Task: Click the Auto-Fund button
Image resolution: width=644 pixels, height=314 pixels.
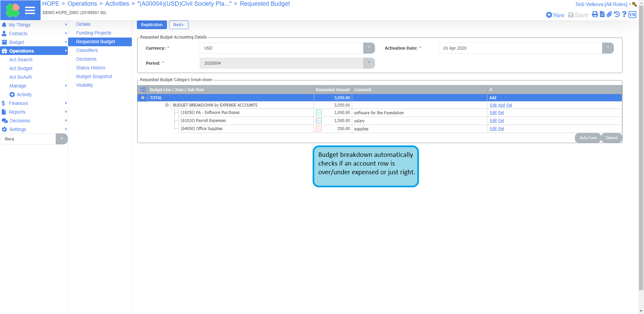Action: coord(588,138)
